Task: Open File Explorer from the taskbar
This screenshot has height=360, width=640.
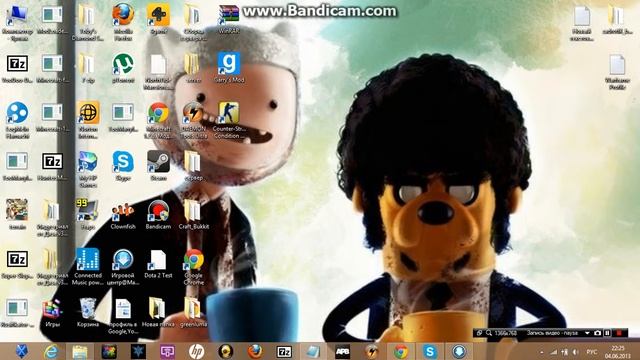Action: pos(80,351)
